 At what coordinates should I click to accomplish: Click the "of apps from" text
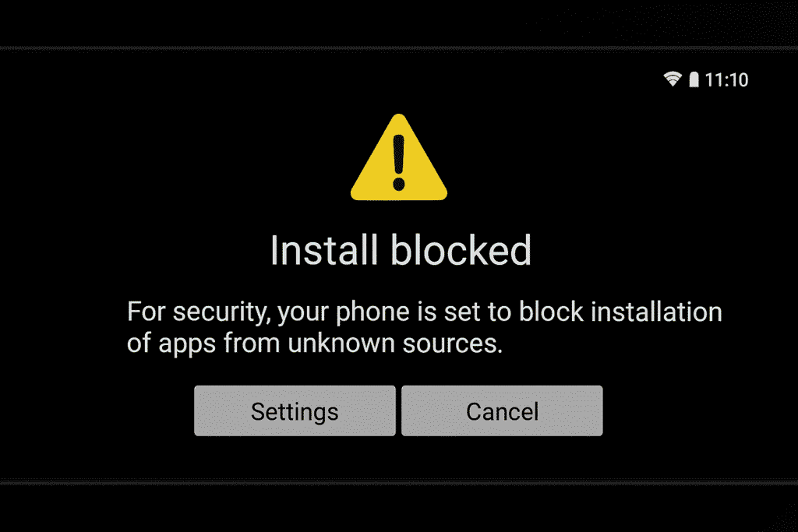coord(203,344)
